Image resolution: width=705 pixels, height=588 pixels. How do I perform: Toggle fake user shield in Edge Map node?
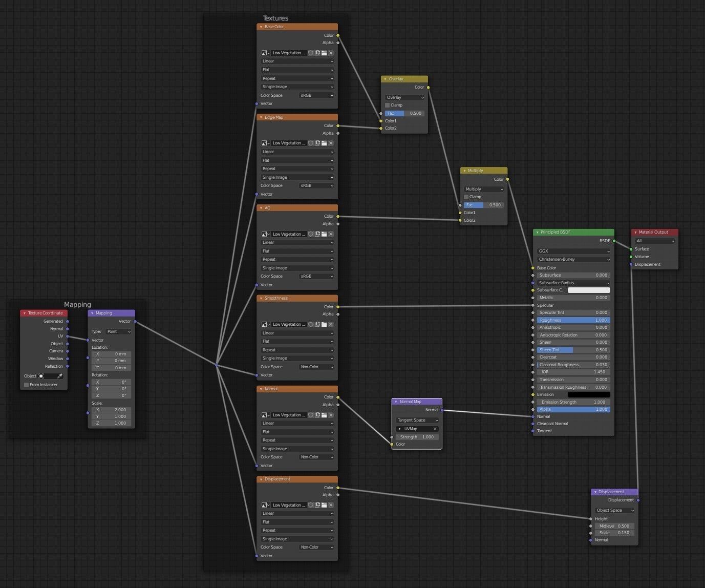[x=311, y=143]
